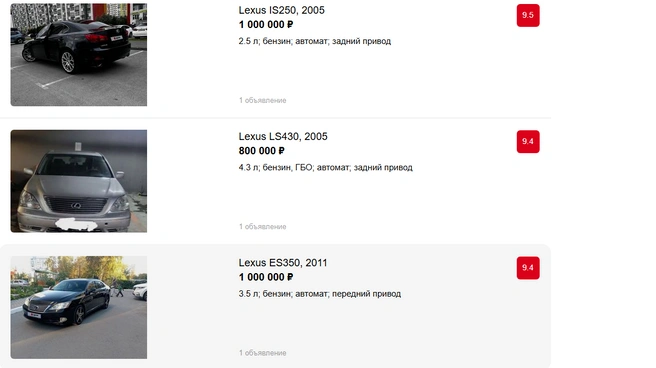Select the highlighted Lexus ES350 listing card

point(275,307)
